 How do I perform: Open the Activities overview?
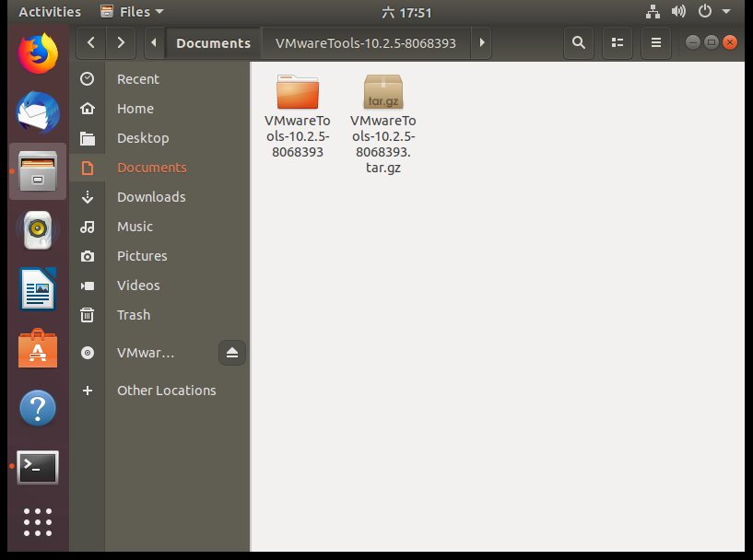[x=50, y=12]
